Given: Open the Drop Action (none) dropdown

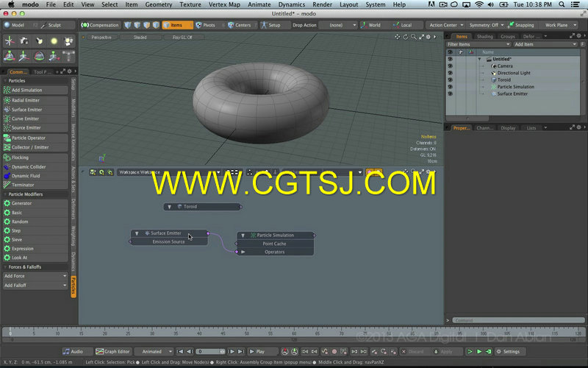Looking at the screenshot, I should tap(338, 25).
